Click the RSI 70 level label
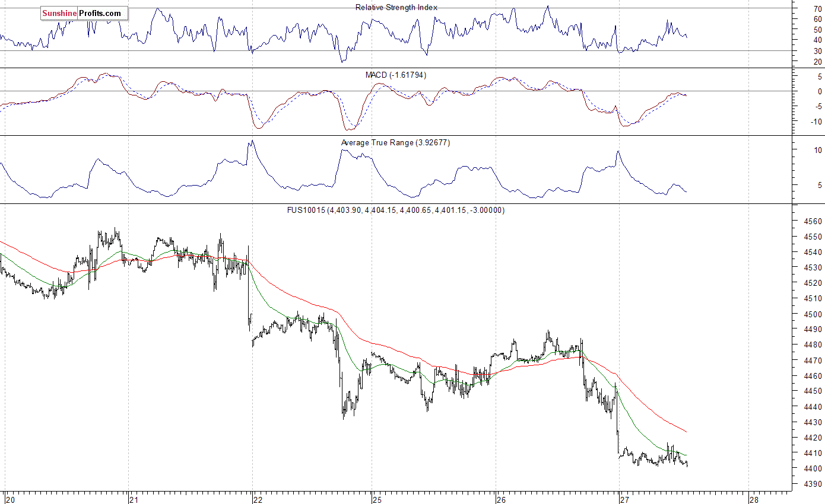The width and height of the screenshot is (825, 504). coord(817,8)
